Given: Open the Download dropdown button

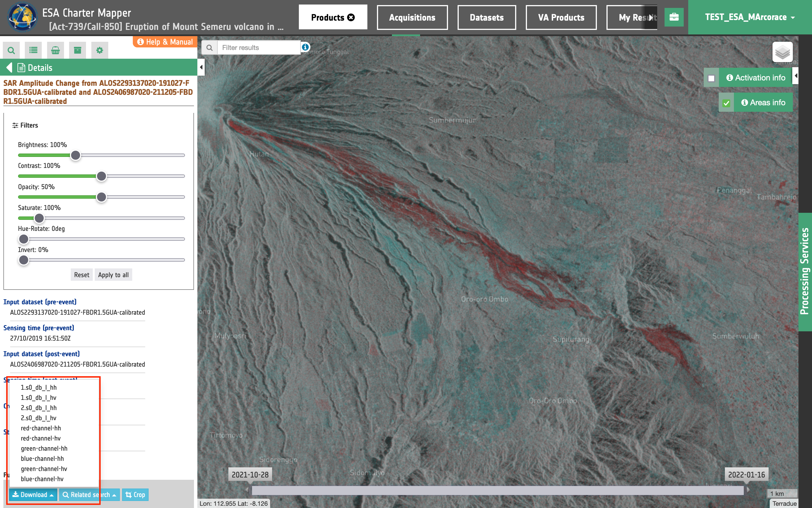Looking at the screenshot, I should (x=33, y=494).
